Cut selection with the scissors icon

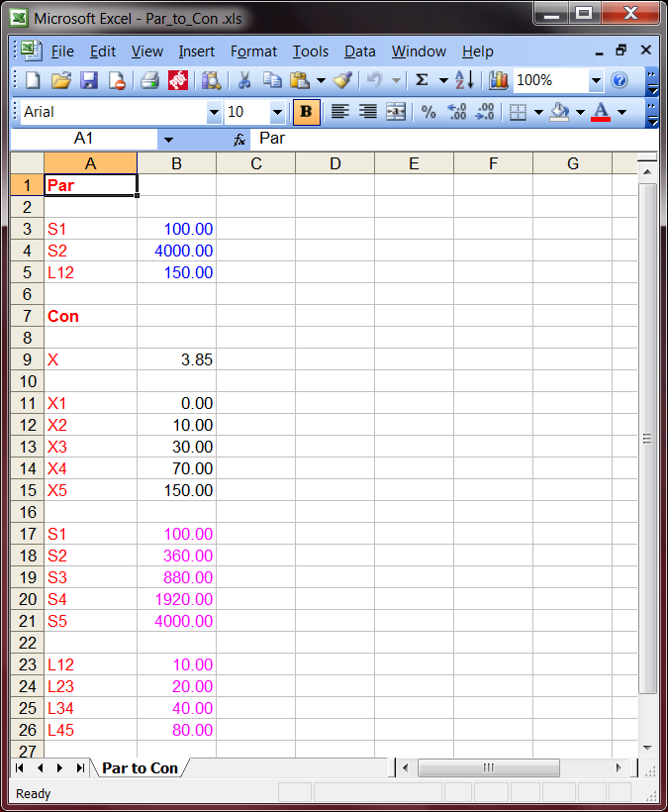click(244, 80)
